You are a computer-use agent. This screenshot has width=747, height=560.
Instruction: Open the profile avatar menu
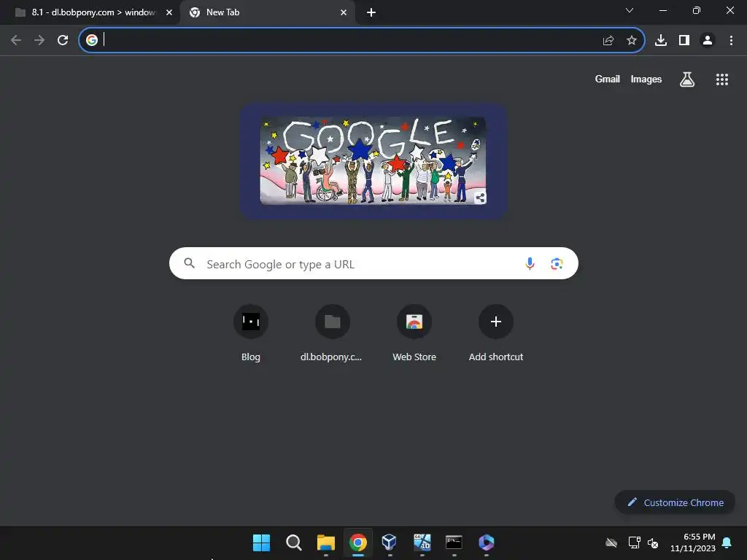point(708,41)
